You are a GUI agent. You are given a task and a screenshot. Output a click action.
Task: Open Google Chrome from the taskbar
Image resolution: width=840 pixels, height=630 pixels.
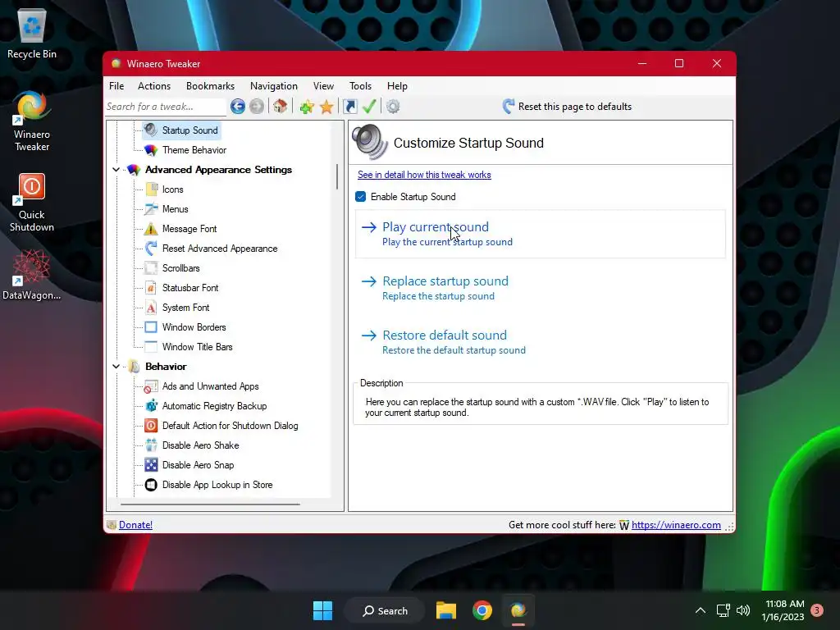pyautogui.click(x=482, y=610)
